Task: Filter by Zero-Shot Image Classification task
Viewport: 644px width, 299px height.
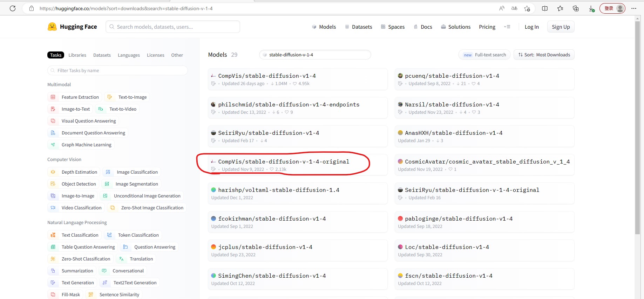Action: tap(147, 208)
